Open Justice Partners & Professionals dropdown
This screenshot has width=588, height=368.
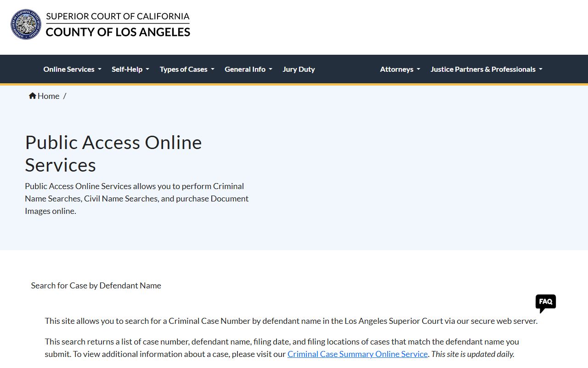486,69
